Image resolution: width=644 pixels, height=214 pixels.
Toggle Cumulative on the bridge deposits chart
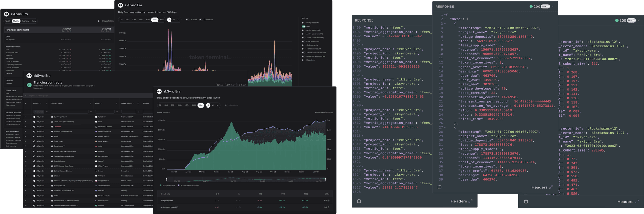(226, 105)
